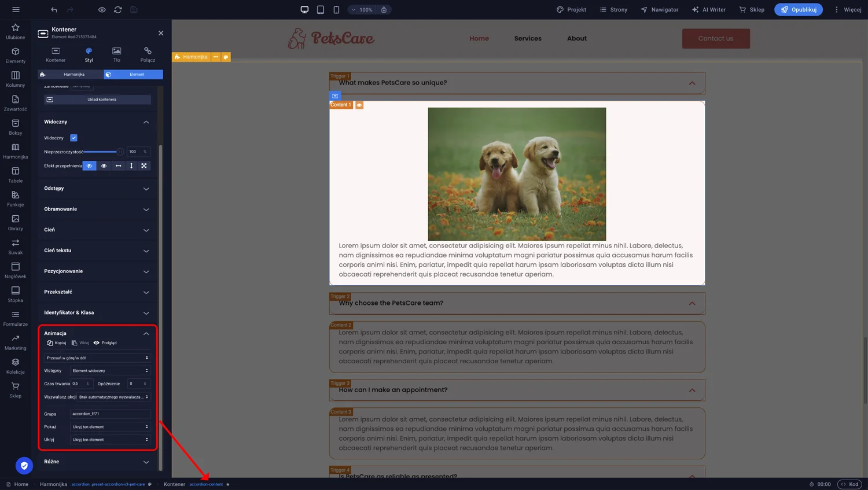868x490 pixels.
Task: Open the site's Services navigation link
Action: pyautogui.click(x=528, y=38)
